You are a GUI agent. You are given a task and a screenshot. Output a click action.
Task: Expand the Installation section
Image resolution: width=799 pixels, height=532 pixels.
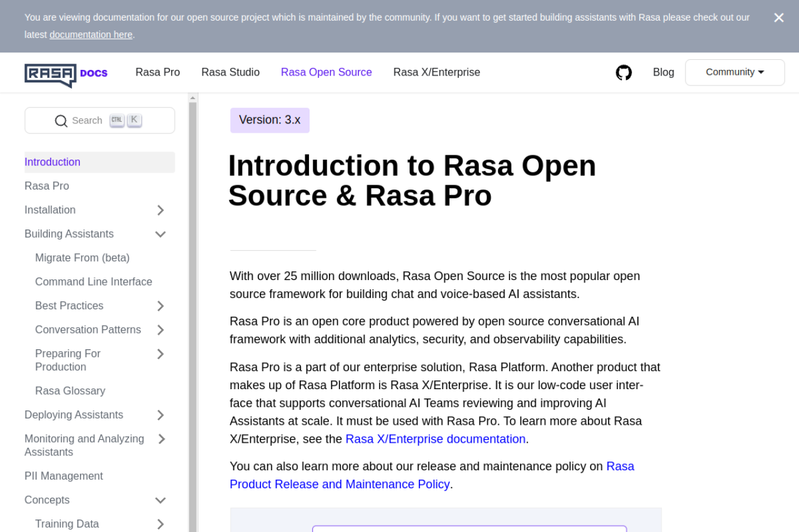click(160, 210)
